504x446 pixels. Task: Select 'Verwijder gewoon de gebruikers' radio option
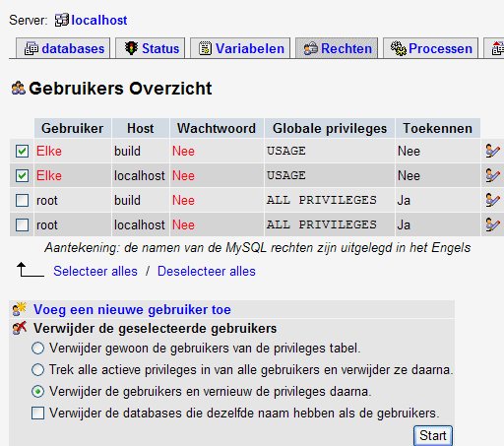(x=37, y=349)
